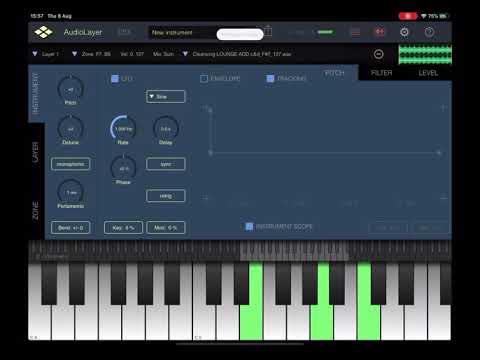Click the Portamento knob
This screenshot has width=480, height=360.
[x=70, y=192]
